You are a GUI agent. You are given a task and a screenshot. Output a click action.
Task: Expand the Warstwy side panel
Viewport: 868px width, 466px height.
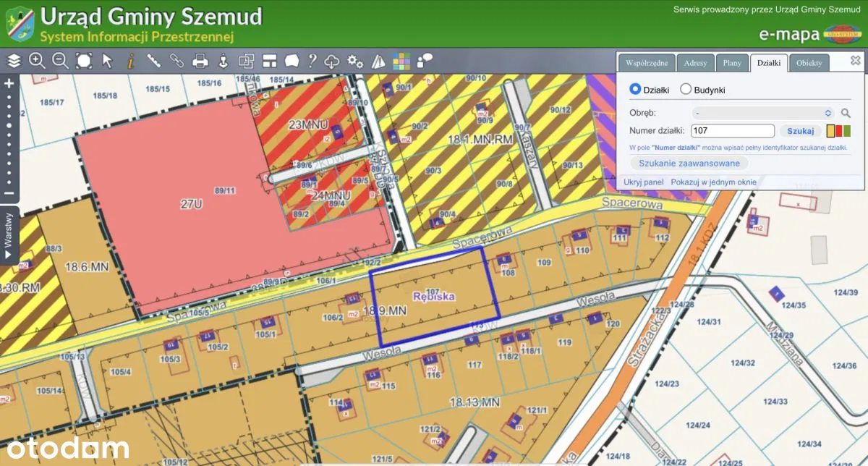[9, 236]
